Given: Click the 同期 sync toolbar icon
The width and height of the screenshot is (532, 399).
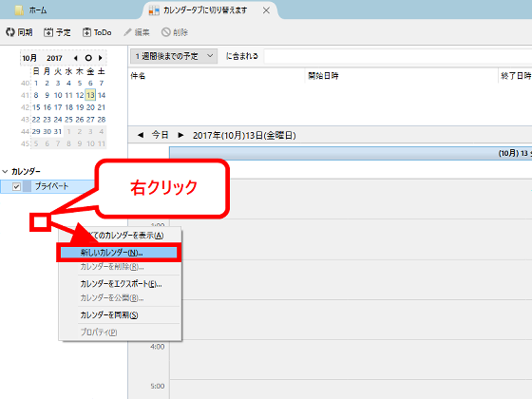Looking at the screenshot, I should [10, 32].
